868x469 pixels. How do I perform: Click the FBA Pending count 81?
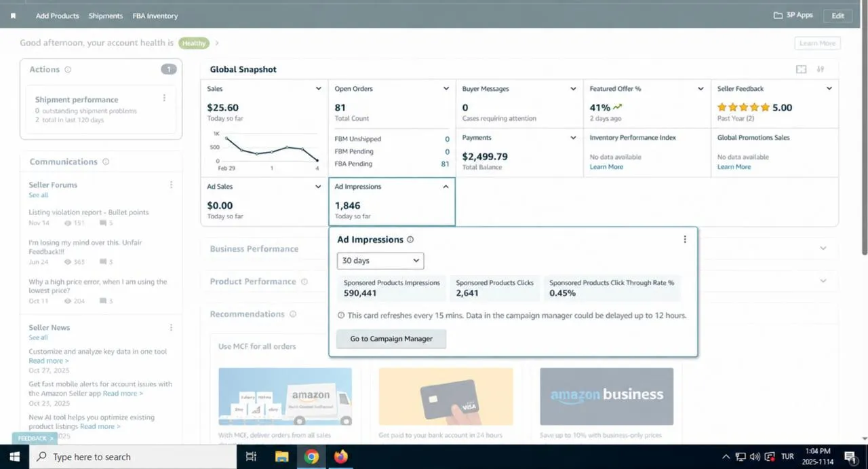click(x=446, y=164)
